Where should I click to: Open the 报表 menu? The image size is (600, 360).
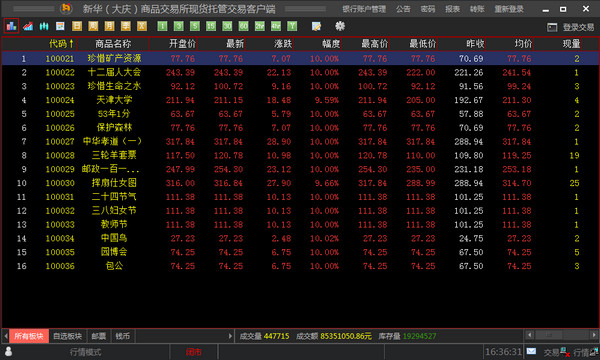(x=452, y=9)
